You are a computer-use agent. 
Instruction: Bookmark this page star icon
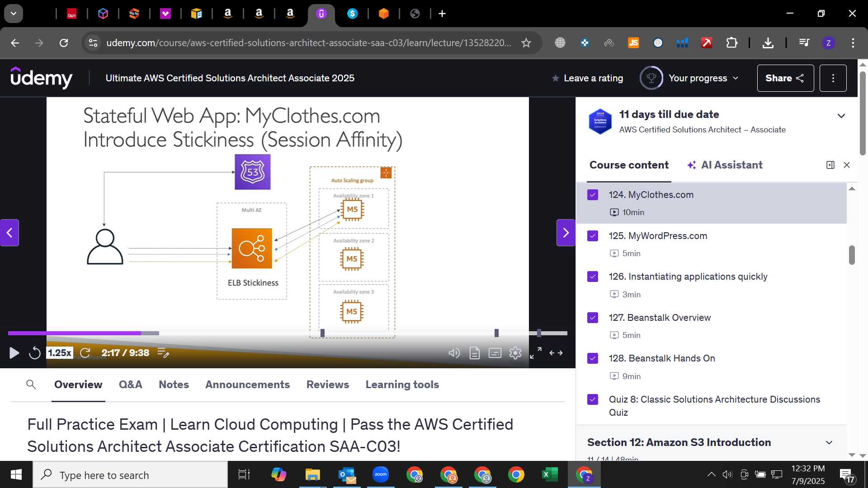(x=526, y=43)
